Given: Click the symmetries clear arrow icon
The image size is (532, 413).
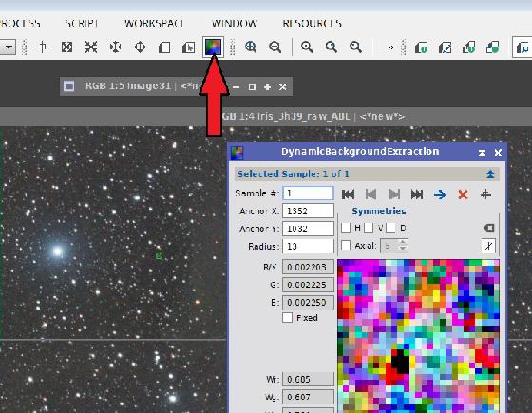Looking at the screenshot, I should 488,228.
